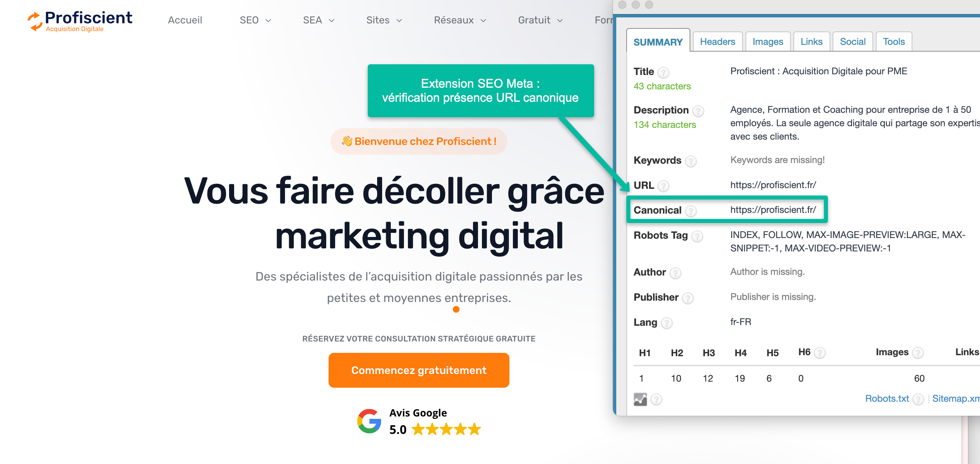
Task: Switch to the Links tab
Action: [812, 42]
